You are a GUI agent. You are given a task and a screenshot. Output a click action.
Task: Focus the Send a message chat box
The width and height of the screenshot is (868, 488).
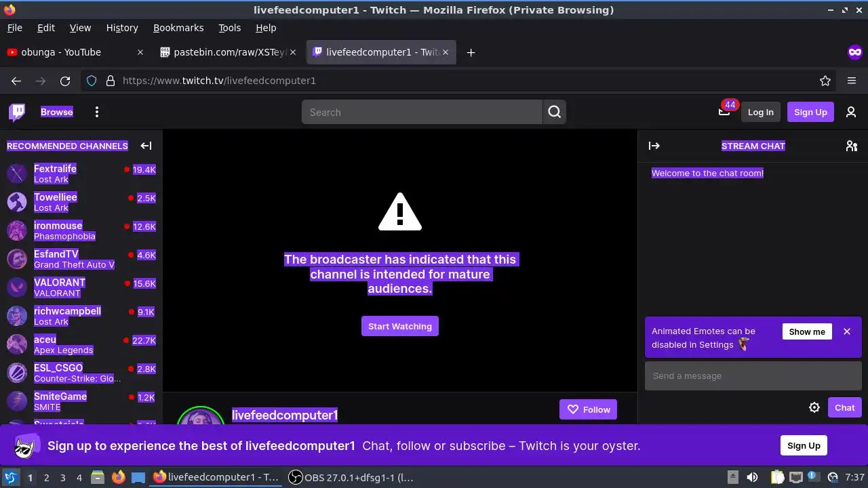coord(753,376)
